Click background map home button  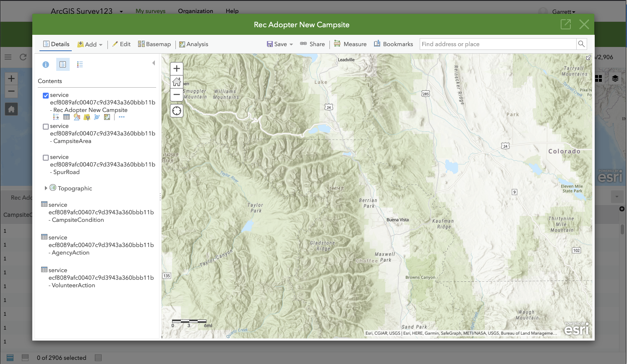(x=11, y=109)
